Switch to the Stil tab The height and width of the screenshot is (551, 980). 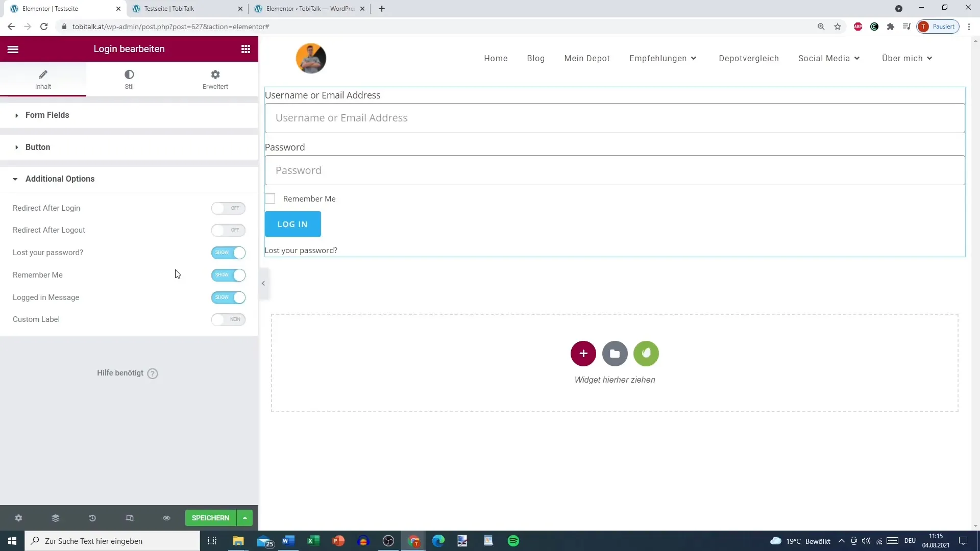(x=129, y=80)
